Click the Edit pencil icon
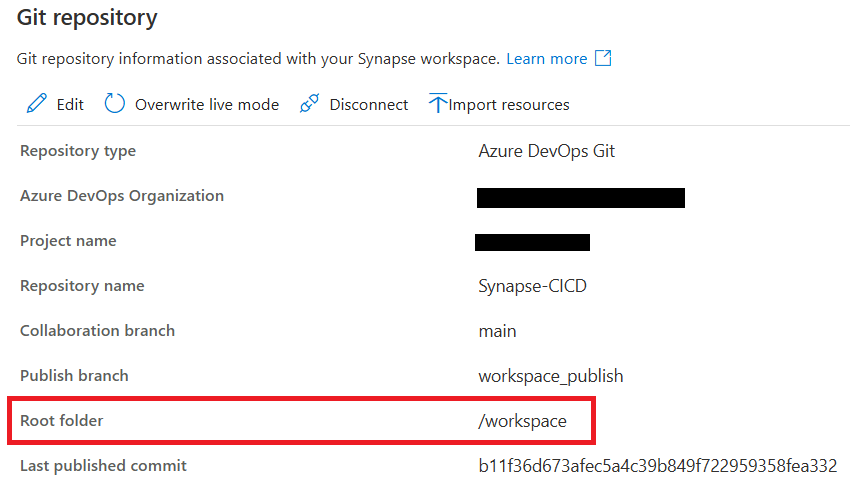 coord(37,104)
